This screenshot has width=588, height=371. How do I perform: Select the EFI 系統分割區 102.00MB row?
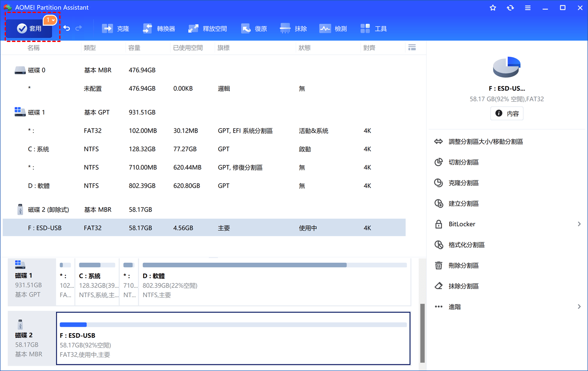[204, 131]
